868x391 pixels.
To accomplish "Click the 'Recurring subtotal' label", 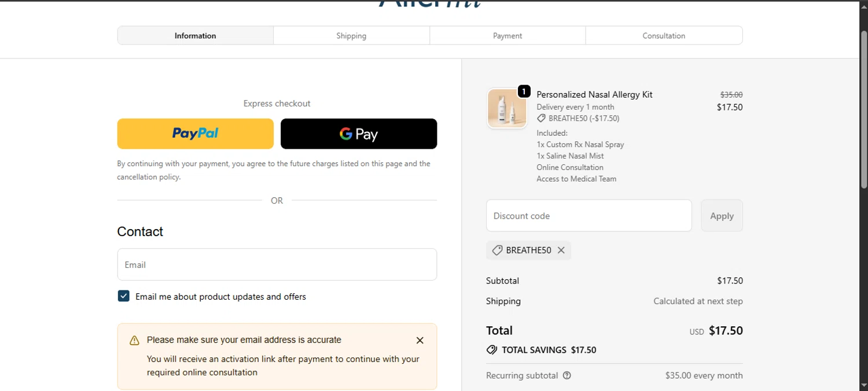I will 522,375.
